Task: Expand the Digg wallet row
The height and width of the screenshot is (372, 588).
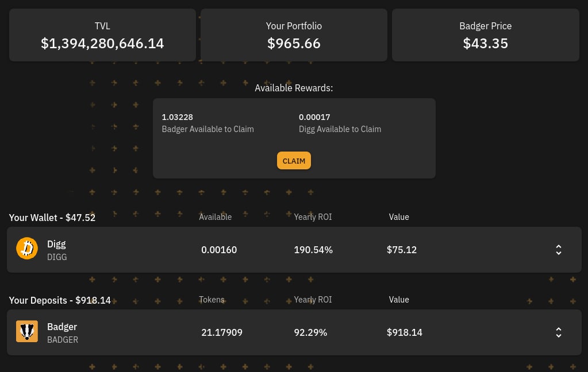Action: tap(558, 250)
